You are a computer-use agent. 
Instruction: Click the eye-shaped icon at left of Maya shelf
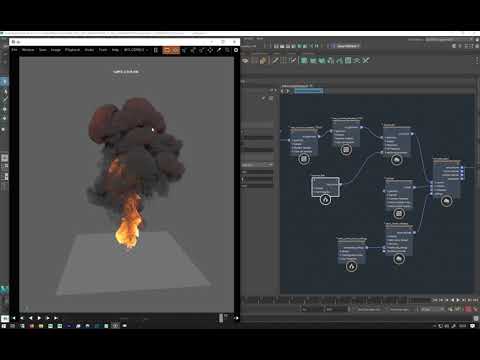(245, 60)
